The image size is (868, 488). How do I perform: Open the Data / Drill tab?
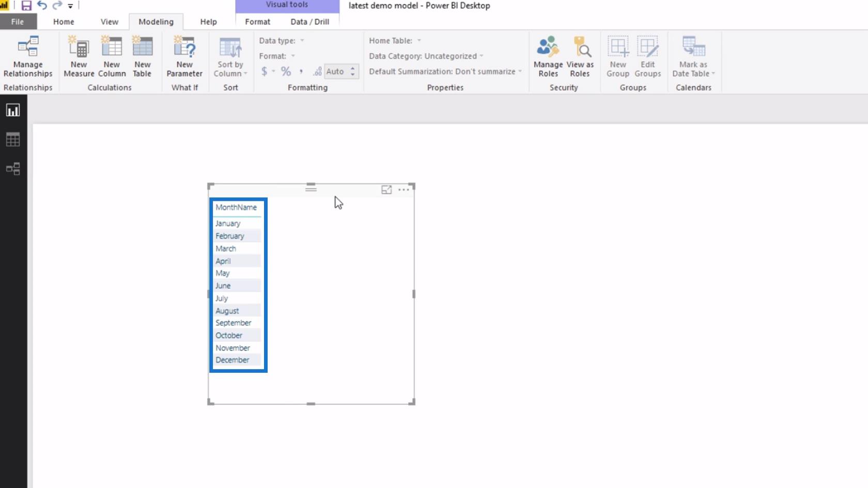point(310,22)
